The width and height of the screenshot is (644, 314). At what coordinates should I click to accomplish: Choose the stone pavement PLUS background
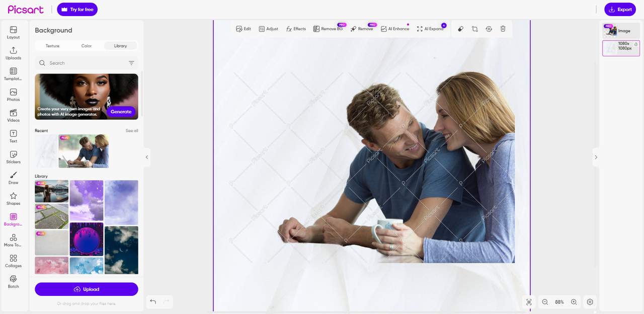(x=51, y=216)
